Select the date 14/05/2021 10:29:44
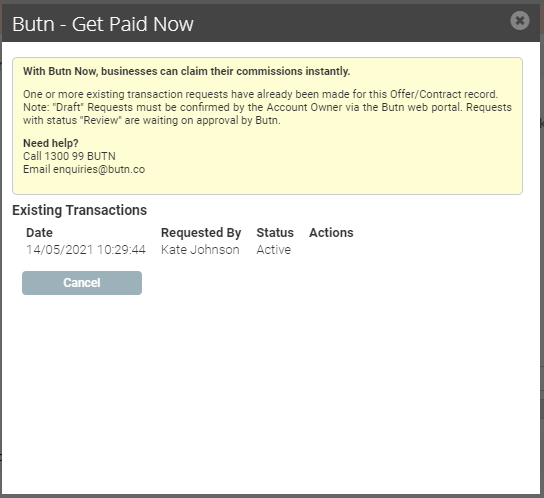544x498 pixels. click(x=86, y=250)
